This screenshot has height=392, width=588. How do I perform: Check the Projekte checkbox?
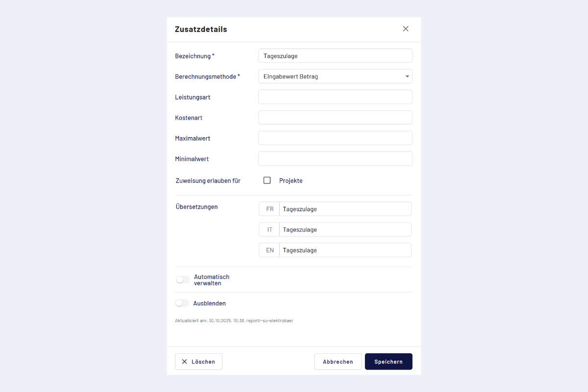267,180
